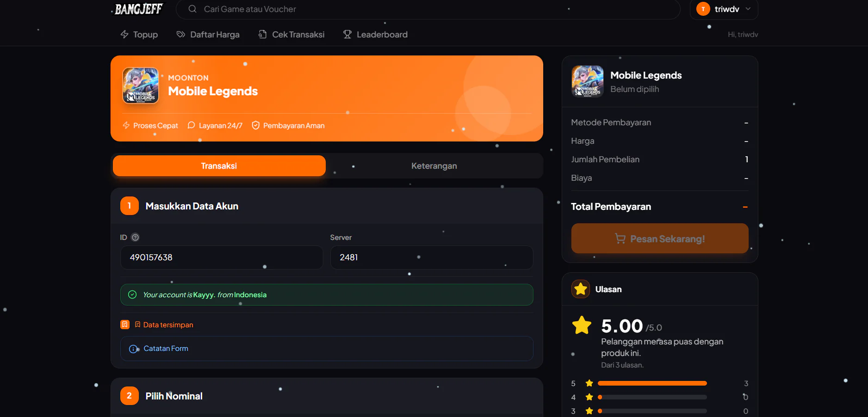Image resolution: width=868 pixels, height=417 pixels.
Task: Click the Proses Cepat lightning icon
Action: tap(126, 125)
